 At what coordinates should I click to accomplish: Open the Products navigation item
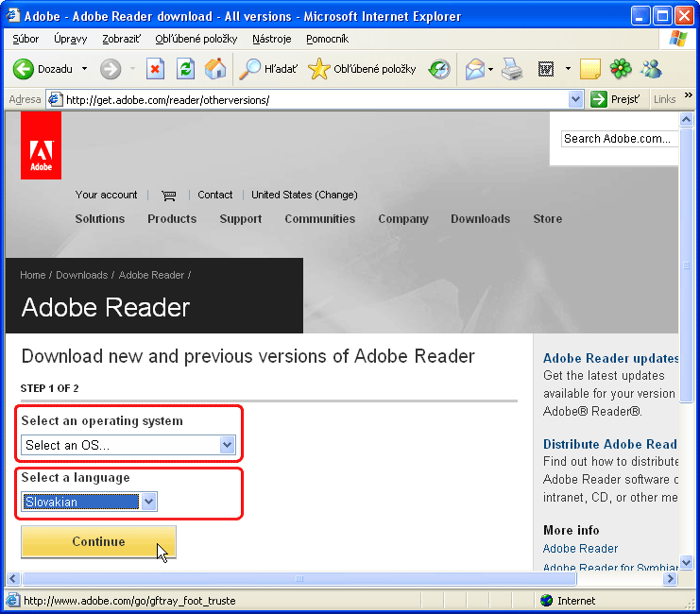[x=172, y=219]
